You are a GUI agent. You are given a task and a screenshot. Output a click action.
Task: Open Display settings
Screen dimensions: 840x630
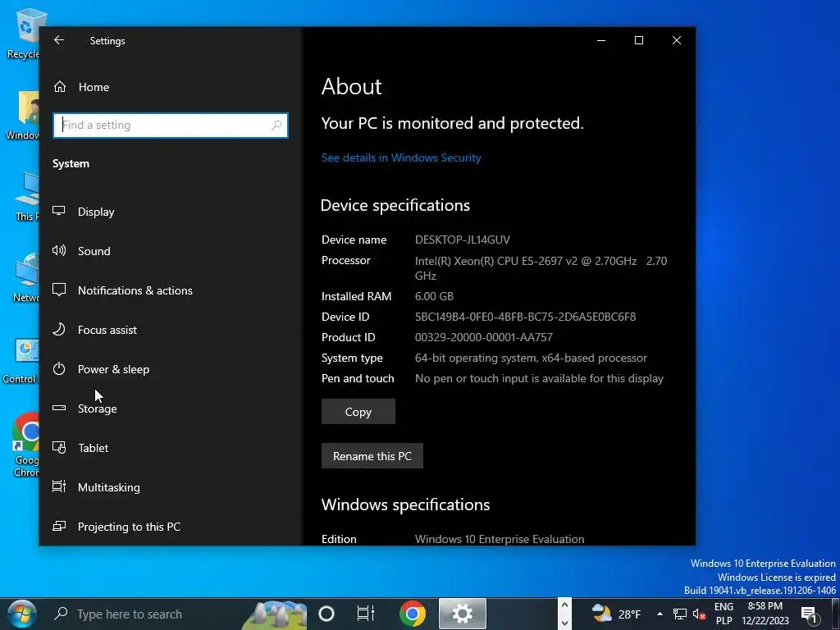pyautogui.click(x=170, y=212)
